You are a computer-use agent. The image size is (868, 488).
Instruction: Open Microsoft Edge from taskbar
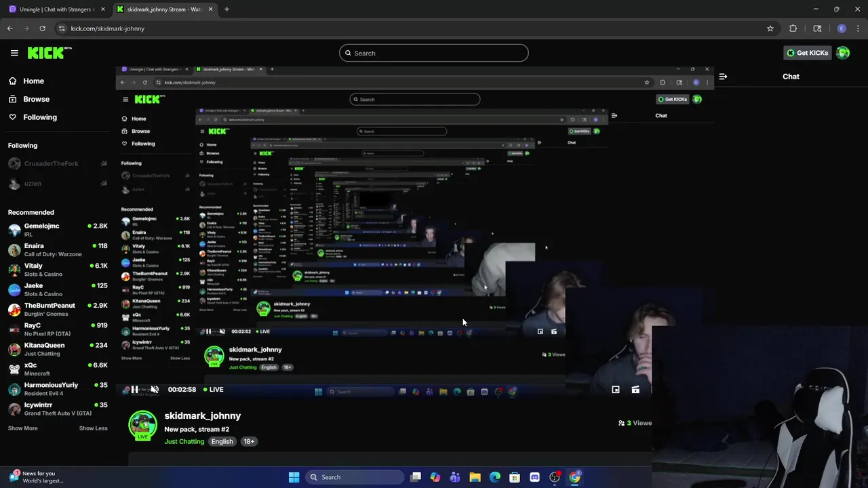pos(495,477)
